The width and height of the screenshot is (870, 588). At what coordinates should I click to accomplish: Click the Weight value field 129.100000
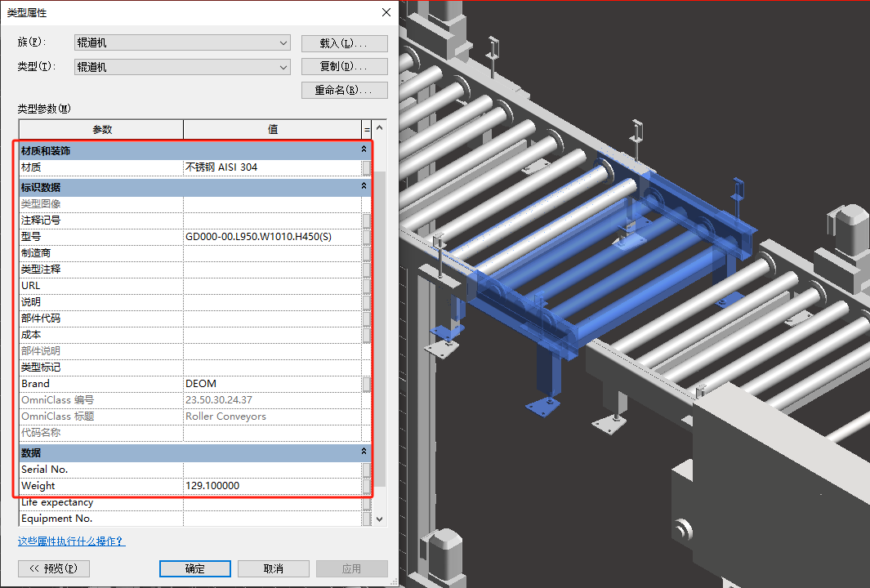[272, 486]
